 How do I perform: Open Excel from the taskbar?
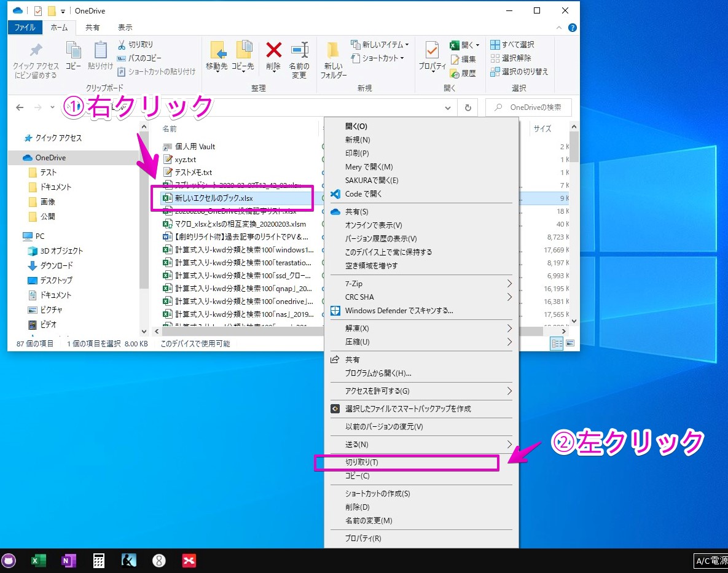click(x=38, y=561)
